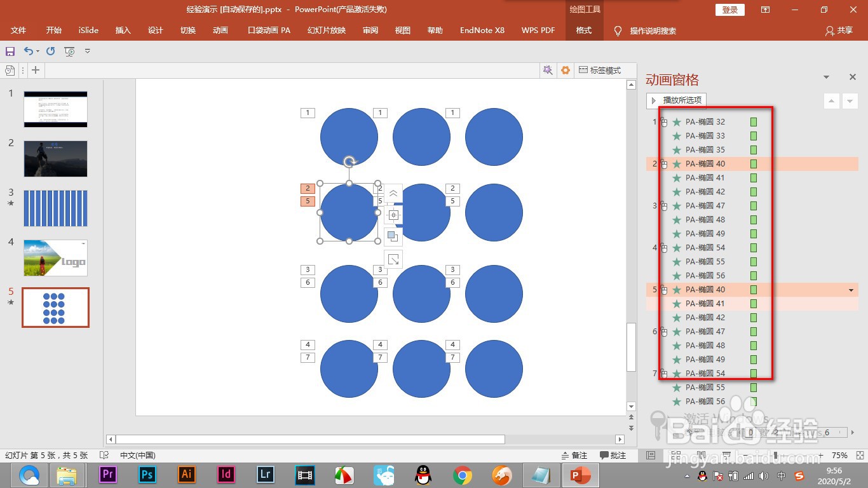Open Google Chrome from the taskbar
The image size is (868, 488).
tap(462, 475)
